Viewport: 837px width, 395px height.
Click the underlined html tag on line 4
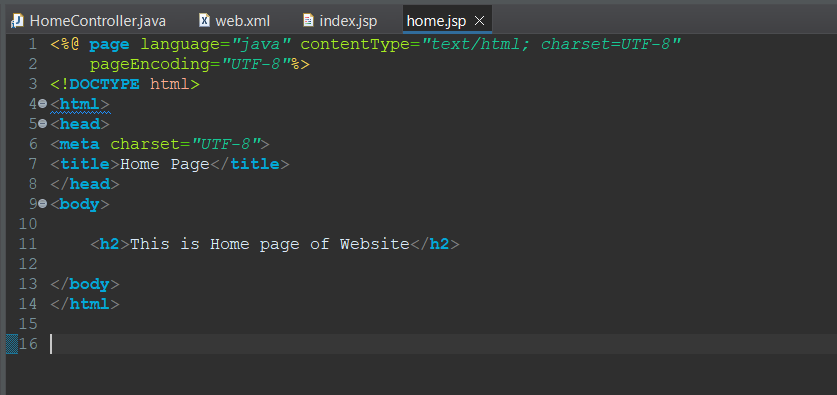80,104
